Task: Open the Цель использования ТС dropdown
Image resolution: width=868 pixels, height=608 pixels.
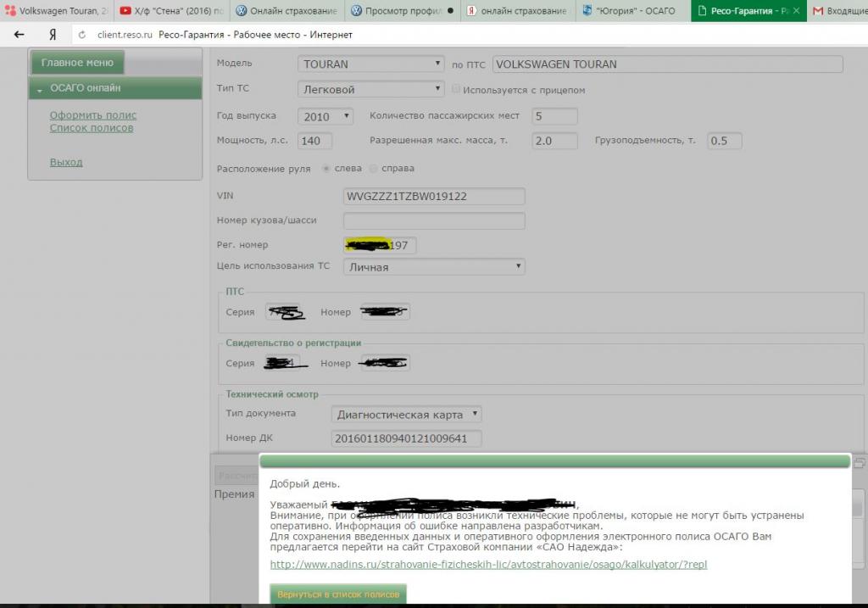Action: click(434, 267)
